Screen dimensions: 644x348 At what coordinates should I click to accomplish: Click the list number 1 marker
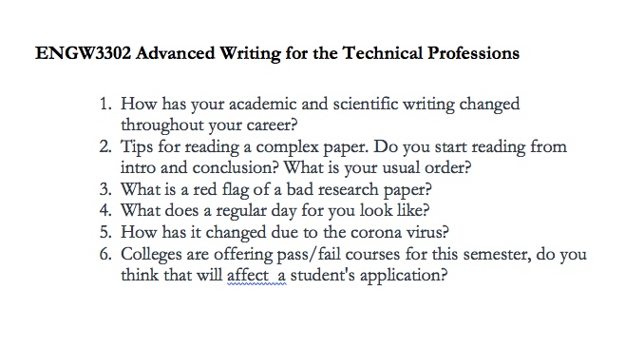point(105,104)
